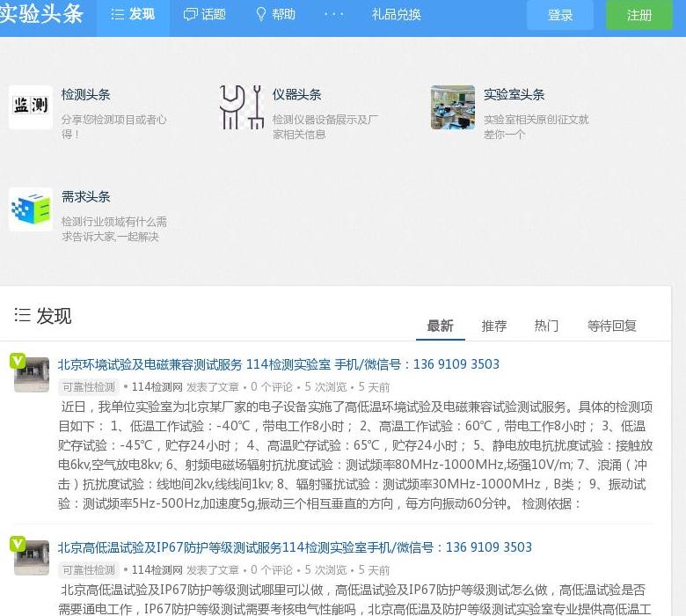Screen dimensions: 686x616
Task: Click the 登录 button
Action: (560, 15)
